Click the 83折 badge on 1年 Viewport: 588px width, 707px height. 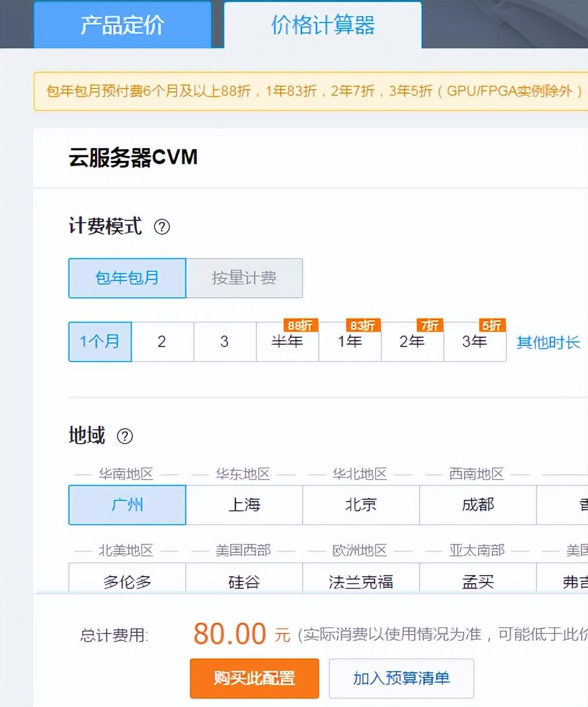click(363, 325)
